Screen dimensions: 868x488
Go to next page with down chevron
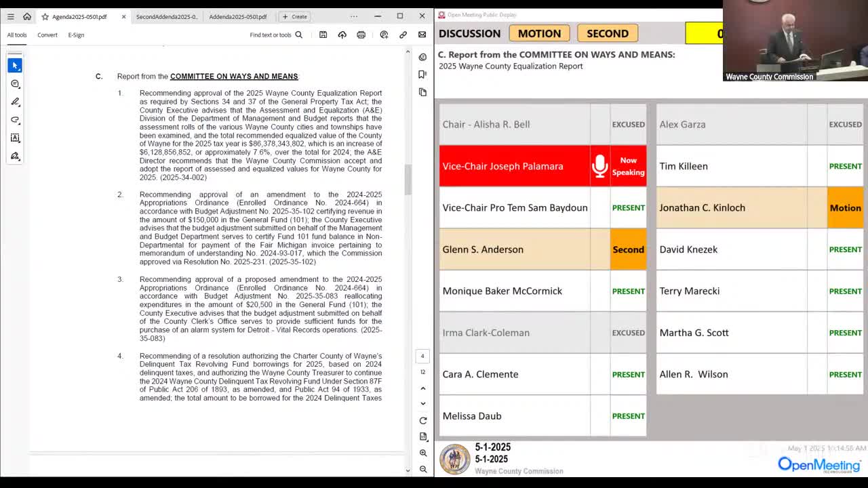[423, 403]
